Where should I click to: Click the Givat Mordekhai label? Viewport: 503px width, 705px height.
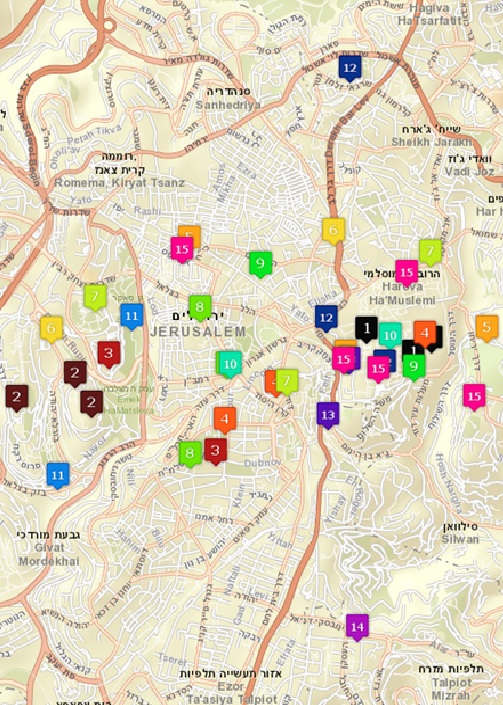coord(49,554)
